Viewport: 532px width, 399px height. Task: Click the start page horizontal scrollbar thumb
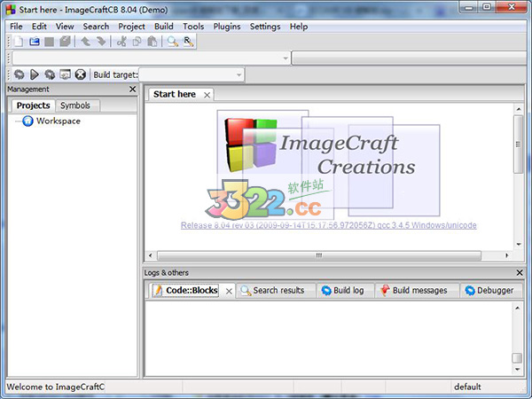tap(319, 255)
